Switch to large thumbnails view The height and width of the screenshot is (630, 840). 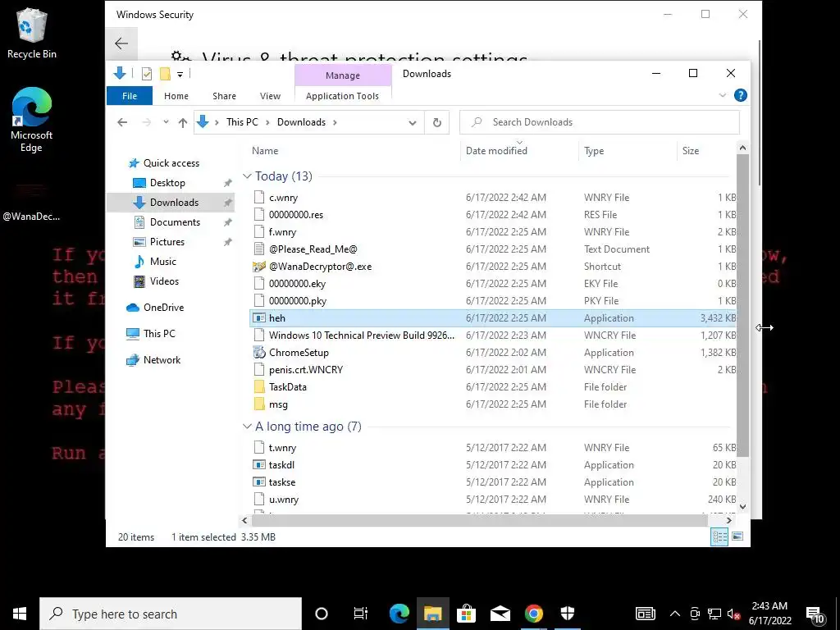737,536
